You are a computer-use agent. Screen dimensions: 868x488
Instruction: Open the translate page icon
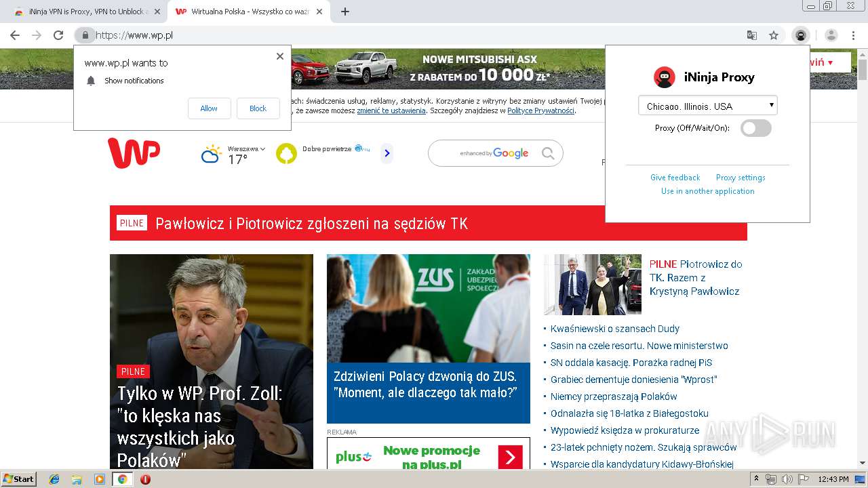pos(751,35)
